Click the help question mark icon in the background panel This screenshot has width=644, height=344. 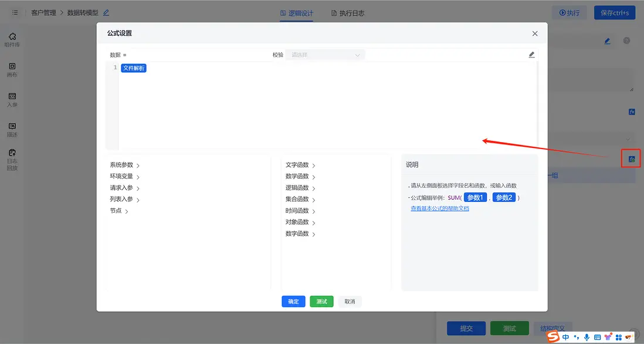(x=626, y=41)
